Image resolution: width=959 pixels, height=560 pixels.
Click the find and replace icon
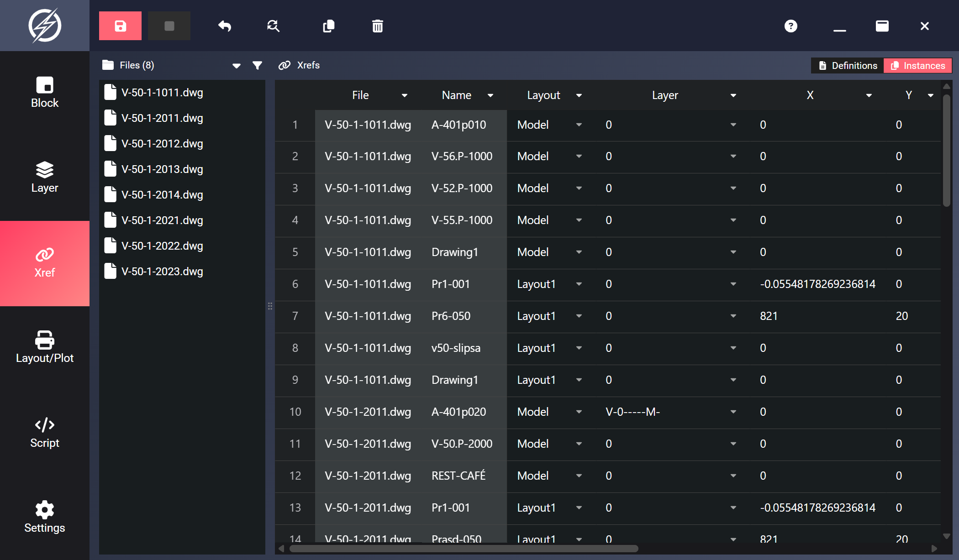[x=273, y=26]
